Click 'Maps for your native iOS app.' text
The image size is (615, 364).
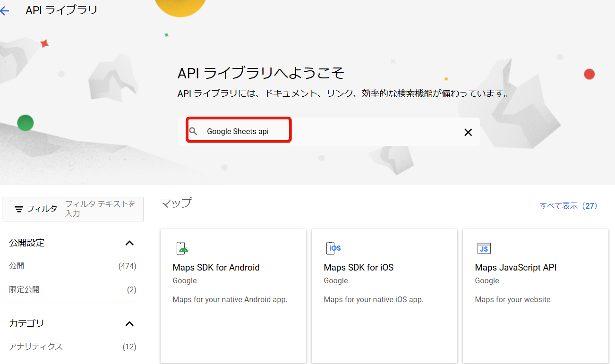point(374,299)
